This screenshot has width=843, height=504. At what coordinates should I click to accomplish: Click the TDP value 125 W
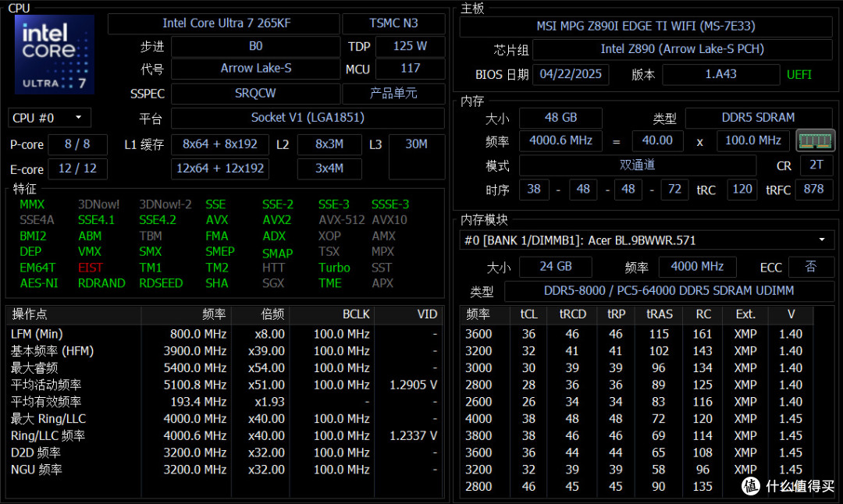pos(410,47)
